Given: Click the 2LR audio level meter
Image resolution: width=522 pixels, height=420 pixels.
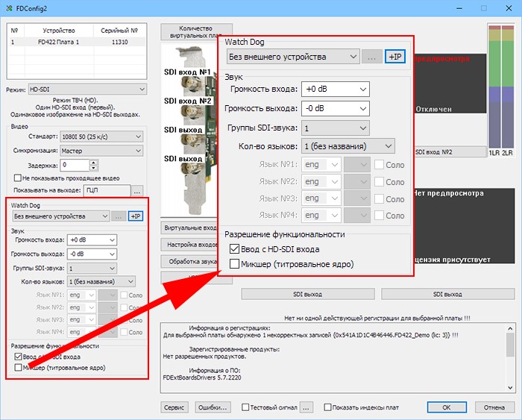Looking at the screenshot, I should pyautogui.click(x=508, y=87).
